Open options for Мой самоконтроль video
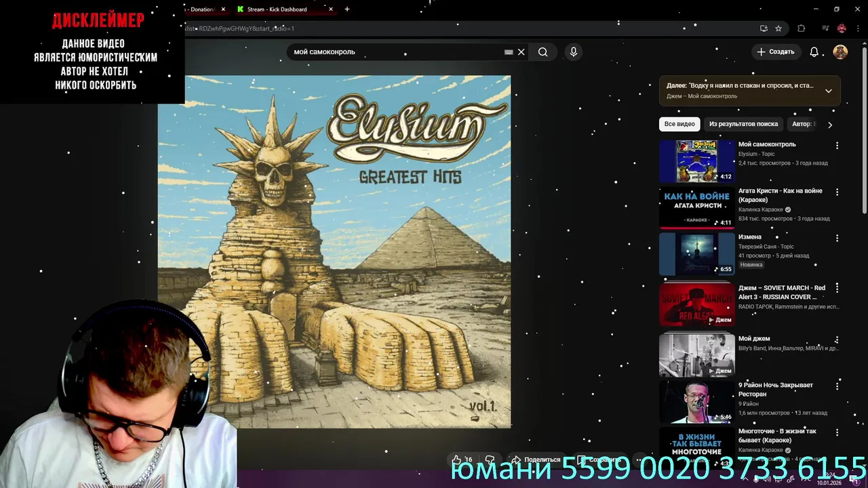 (837, 146)
